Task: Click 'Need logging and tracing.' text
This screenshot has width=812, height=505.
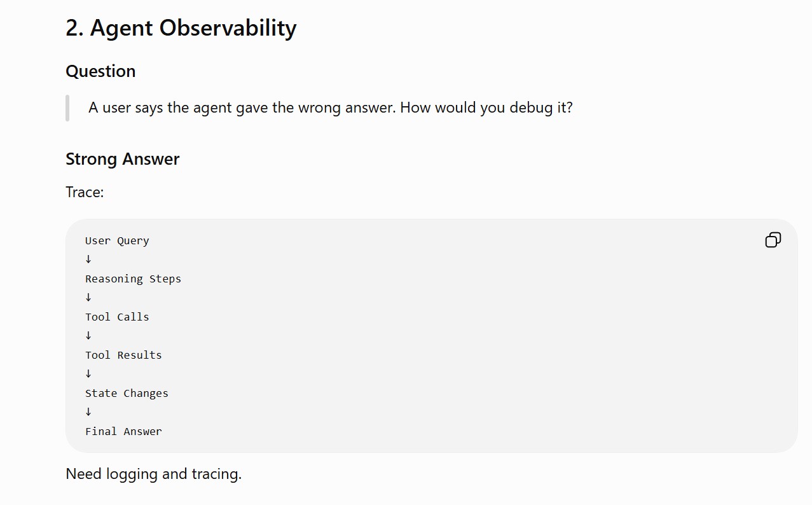Action: (154, 474)
